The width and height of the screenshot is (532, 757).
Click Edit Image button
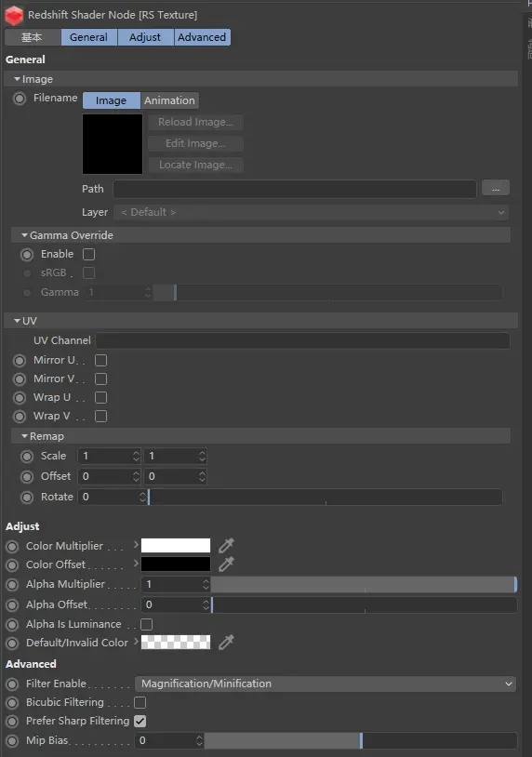coord(195,143)
